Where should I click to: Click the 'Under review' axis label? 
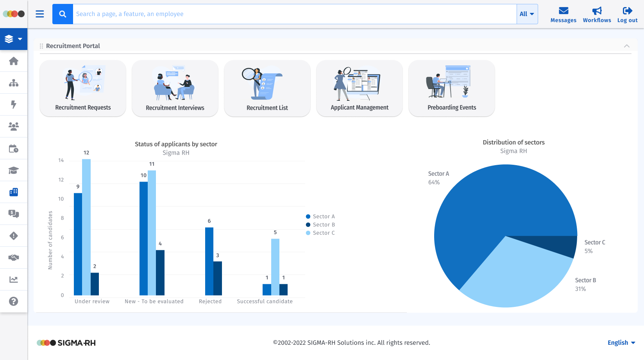pyautogui.click(x=92, y=301)
